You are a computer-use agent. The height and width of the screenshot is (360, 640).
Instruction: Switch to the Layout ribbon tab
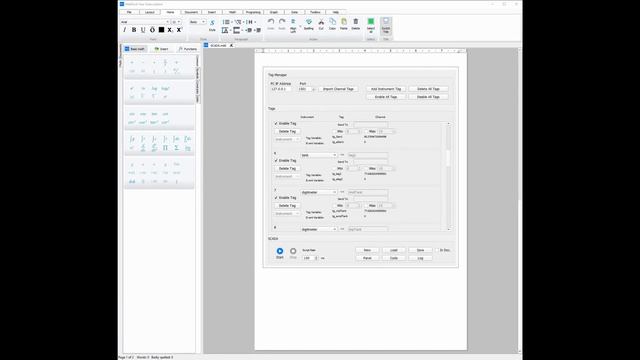click(x=149, y=12)
